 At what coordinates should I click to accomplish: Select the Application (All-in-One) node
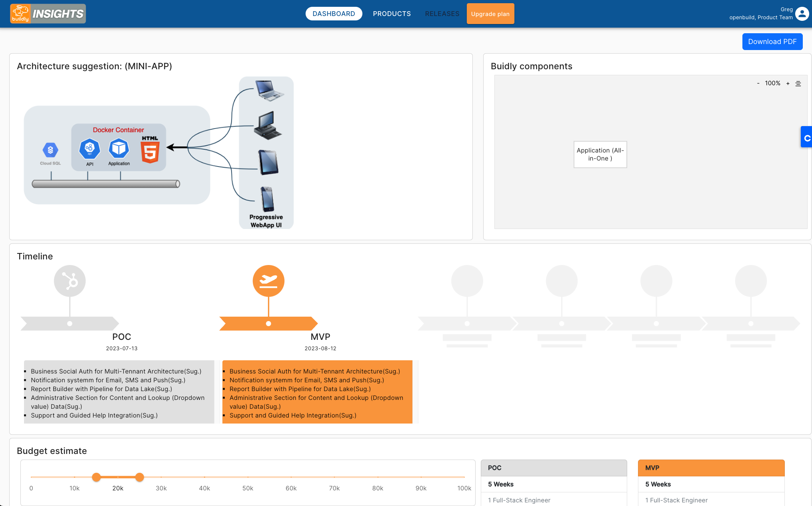(600, 155)
